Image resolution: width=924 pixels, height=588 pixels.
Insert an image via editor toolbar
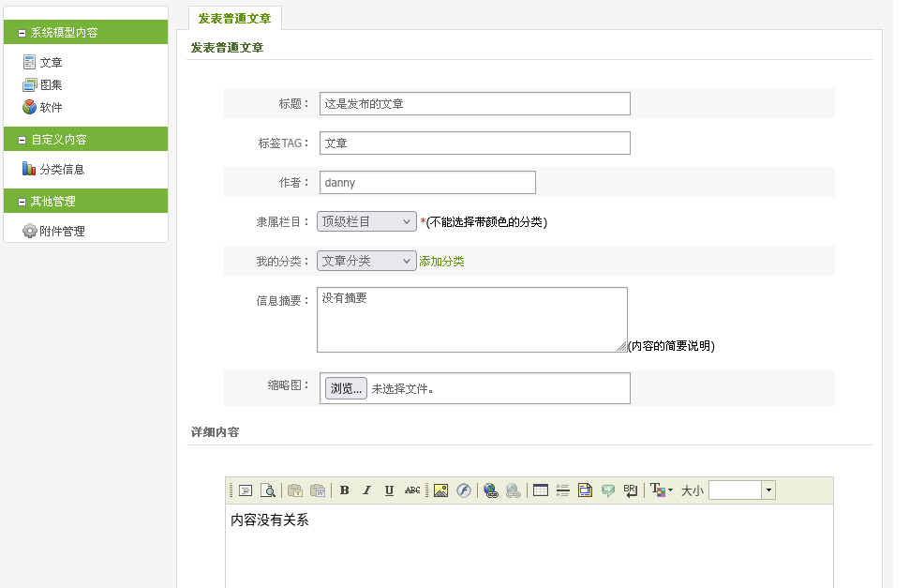(440, 490)
